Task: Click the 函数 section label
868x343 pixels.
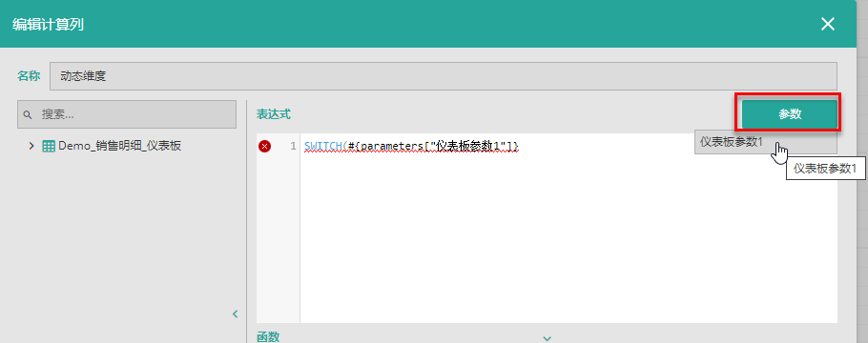Action: [268, 337]
